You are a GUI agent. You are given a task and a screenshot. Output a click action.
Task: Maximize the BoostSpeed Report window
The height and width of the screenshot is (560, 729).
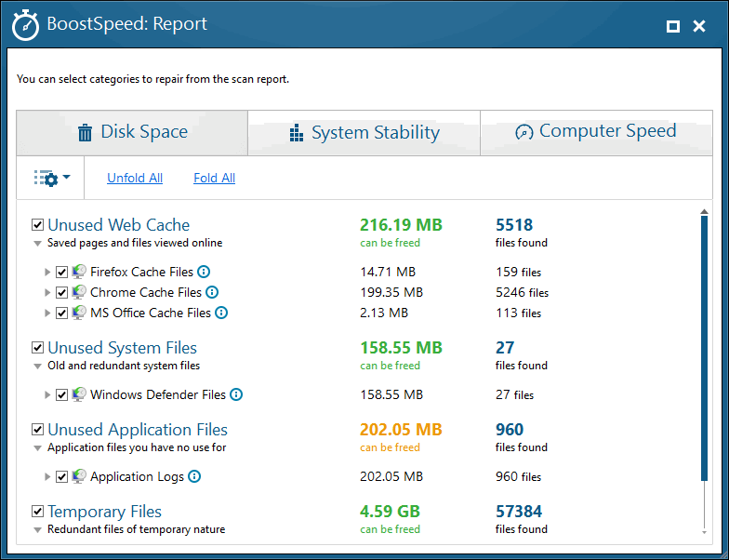pos(673,26)
